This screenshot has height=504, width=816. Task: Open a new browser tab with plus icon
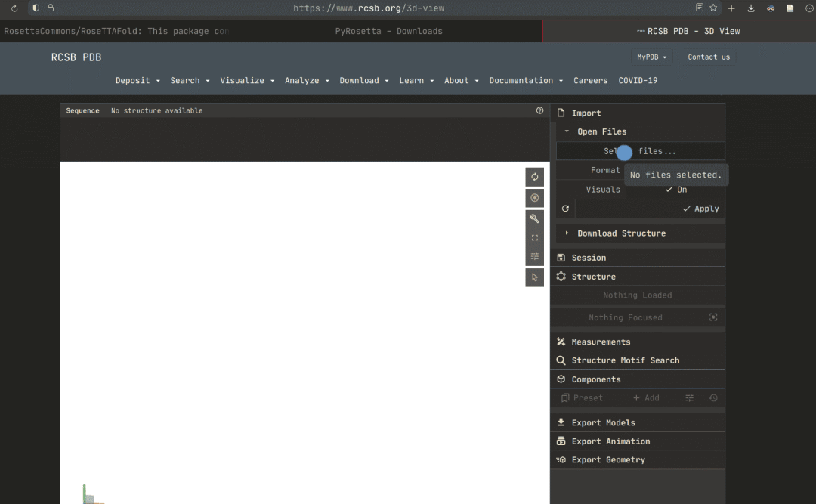pyautogui.click(x=731, y=8)
